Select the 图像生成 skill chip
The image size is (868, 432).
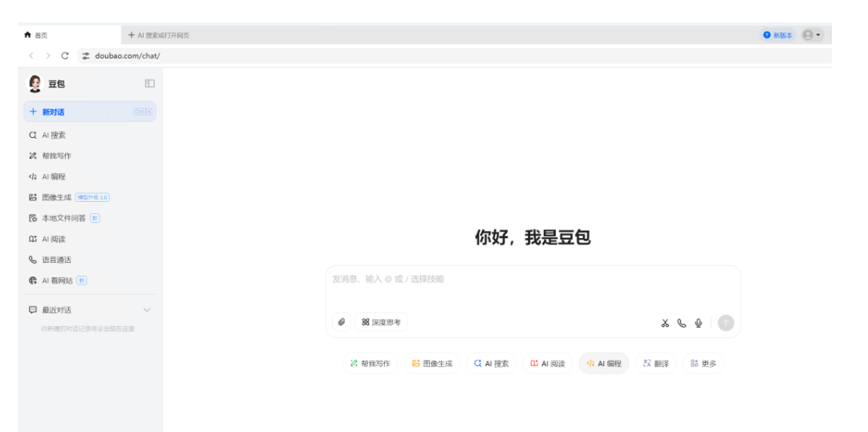tap(432, 363)
